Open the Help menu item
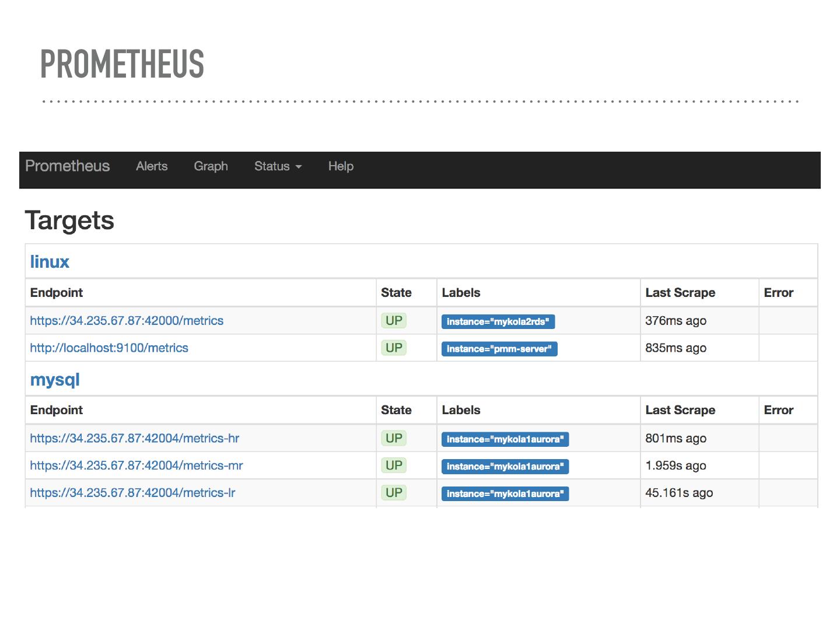 341,166
